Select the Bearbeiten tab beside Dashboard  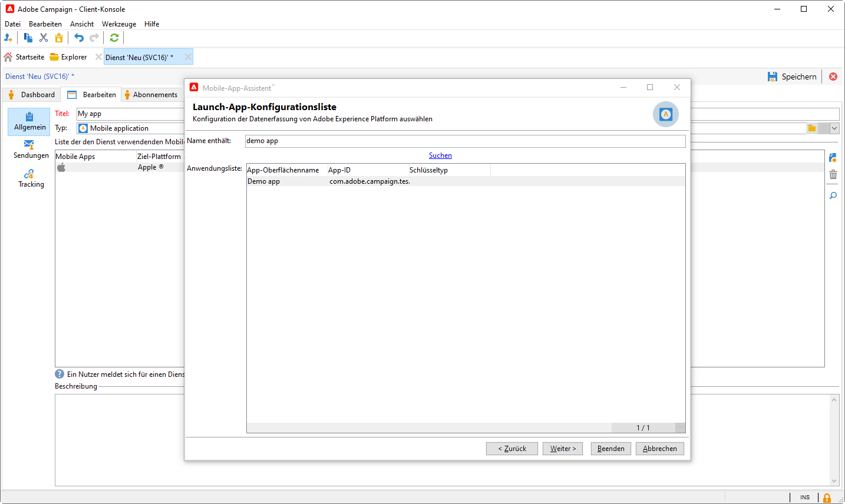[92, 95]
